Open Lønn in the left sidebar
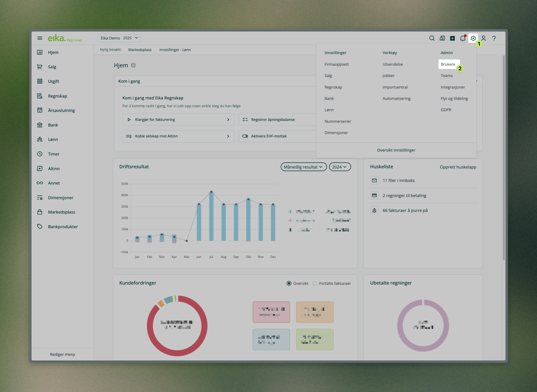The image size is (537, 392). click(x=53, y=140)
